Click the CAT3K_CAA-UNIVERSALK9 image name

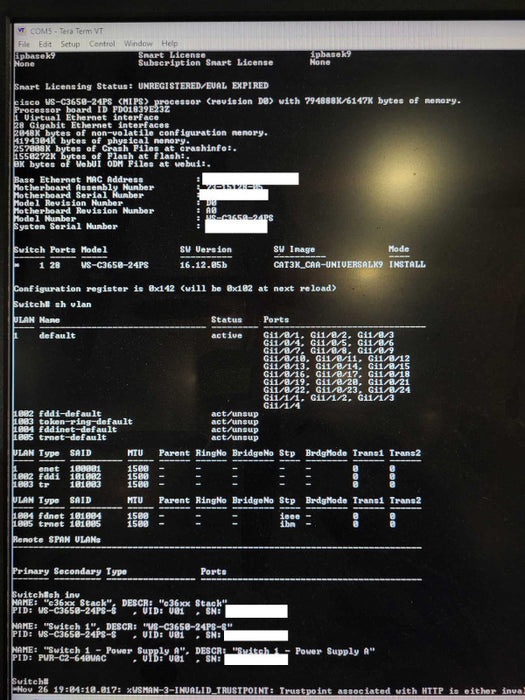[x=328, y=264]
